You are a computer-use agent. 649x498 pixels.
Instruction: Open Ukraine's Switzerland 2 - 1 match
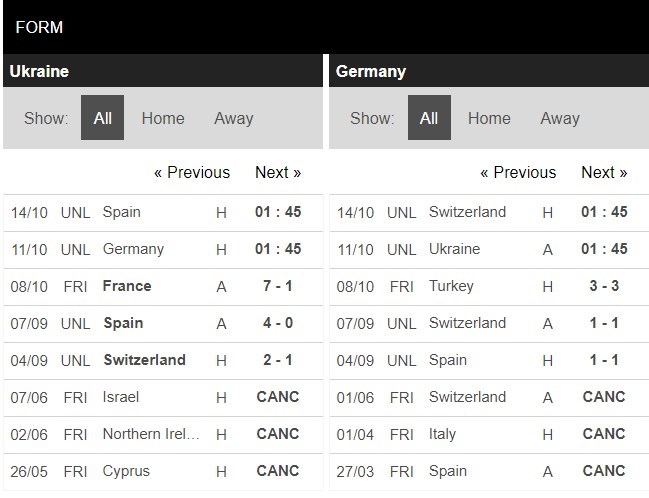click(278, 360)
